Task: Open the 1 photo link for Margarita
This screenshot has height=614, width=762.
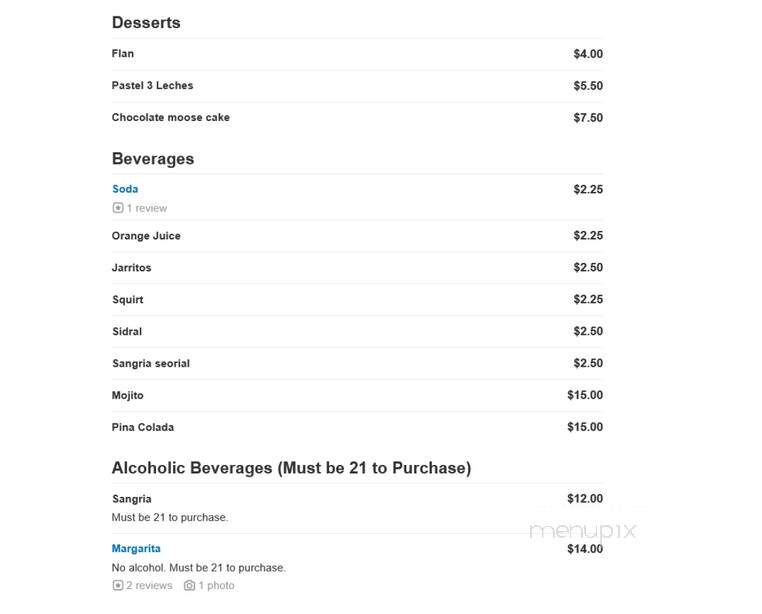Action: 216,585
